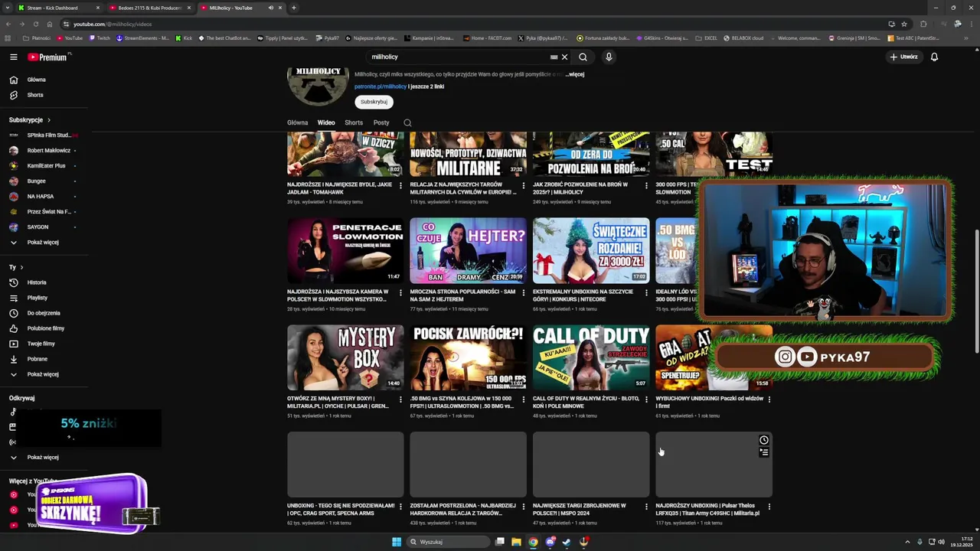
Task: Click the YouTube Premium logo
Action: click(48, 57)
